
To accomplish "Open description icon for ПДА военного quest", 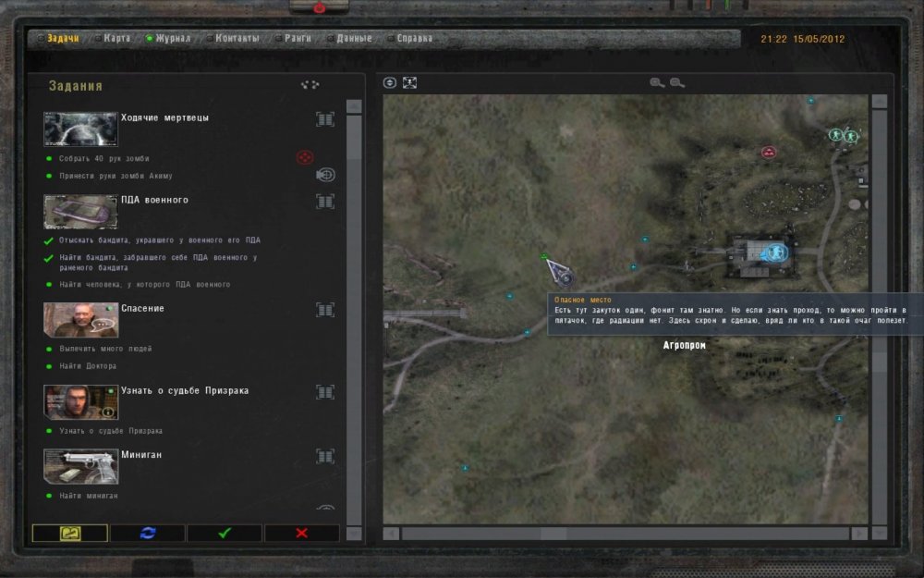I will 325,202.
